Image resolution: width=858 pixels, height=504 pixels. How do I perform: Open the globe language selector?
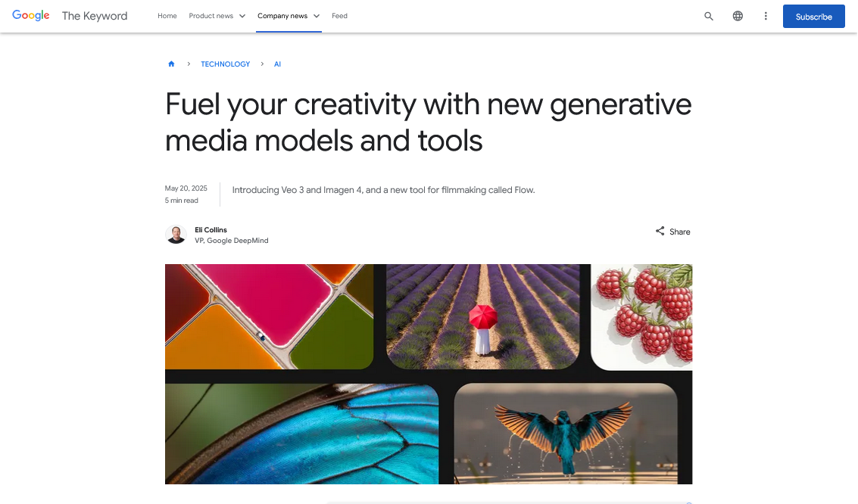click(x=738, y=16)
